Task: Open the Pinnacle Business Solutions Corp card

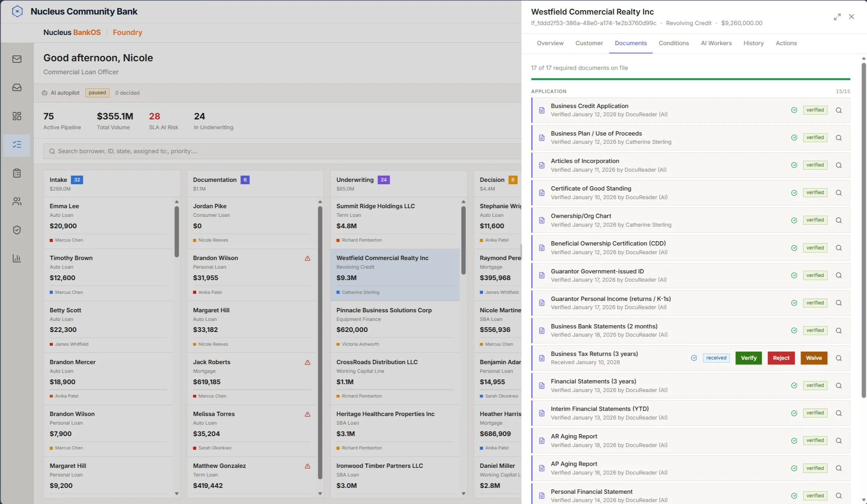Action: tap(395, 327)
